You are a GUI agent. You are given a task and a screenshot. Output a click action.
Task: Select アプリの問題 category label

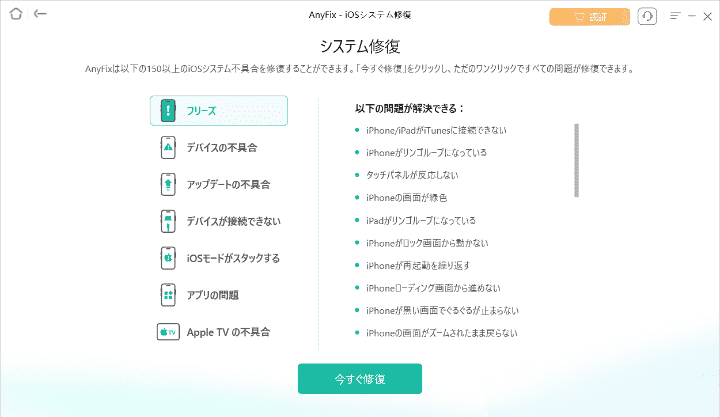tap(213, 295)
